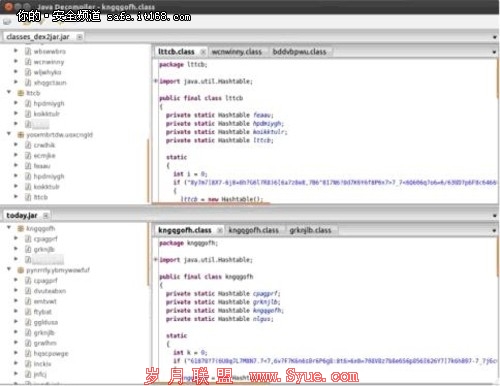Viewport: 500px width, 386px height.
Task: Click class icon beside dvuteabxn
Action: click(x=28, y=291)
